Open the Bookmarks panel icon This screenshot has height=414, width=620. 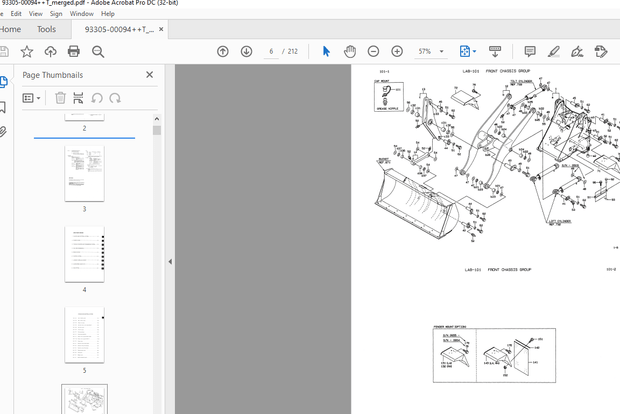pyautogui.click(x=3, y=107)
